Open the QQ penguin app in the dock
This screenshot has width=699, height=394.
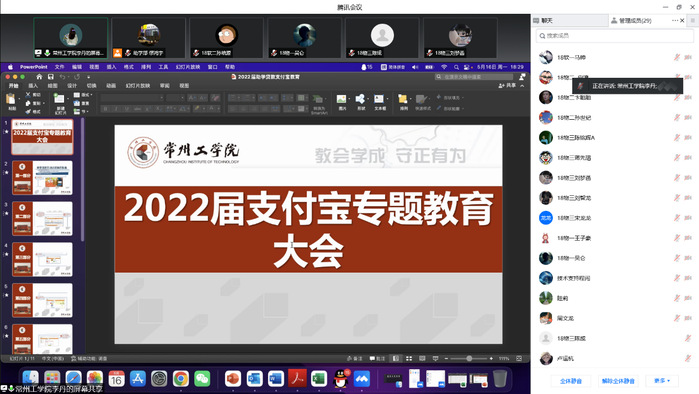point(341,379)
